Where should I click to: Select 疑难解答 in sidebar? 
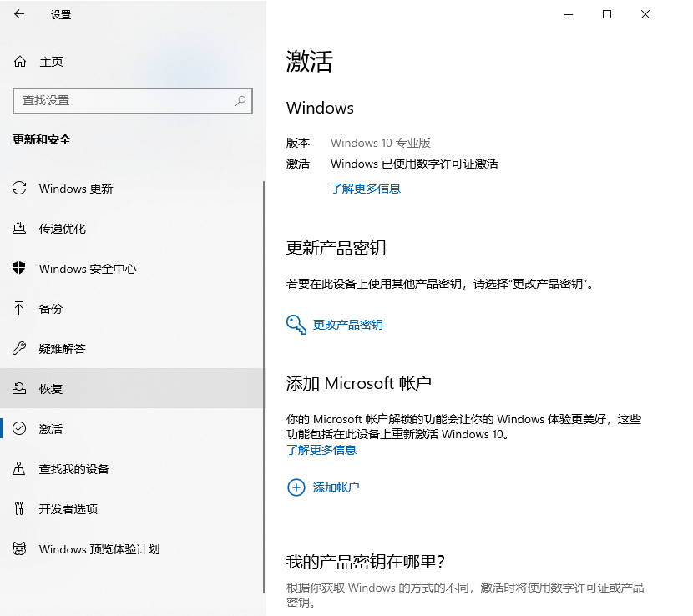tap(132, 349)
